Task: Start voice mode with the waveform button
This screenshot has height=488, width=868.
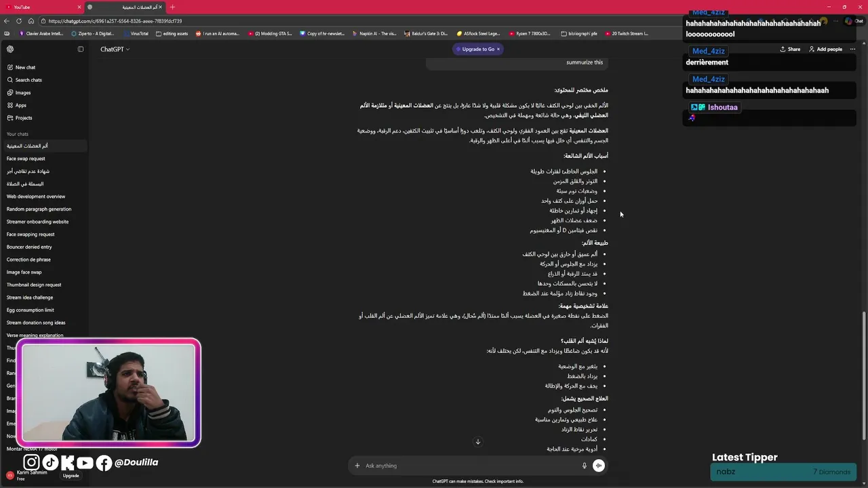Action: click(599, 466)
